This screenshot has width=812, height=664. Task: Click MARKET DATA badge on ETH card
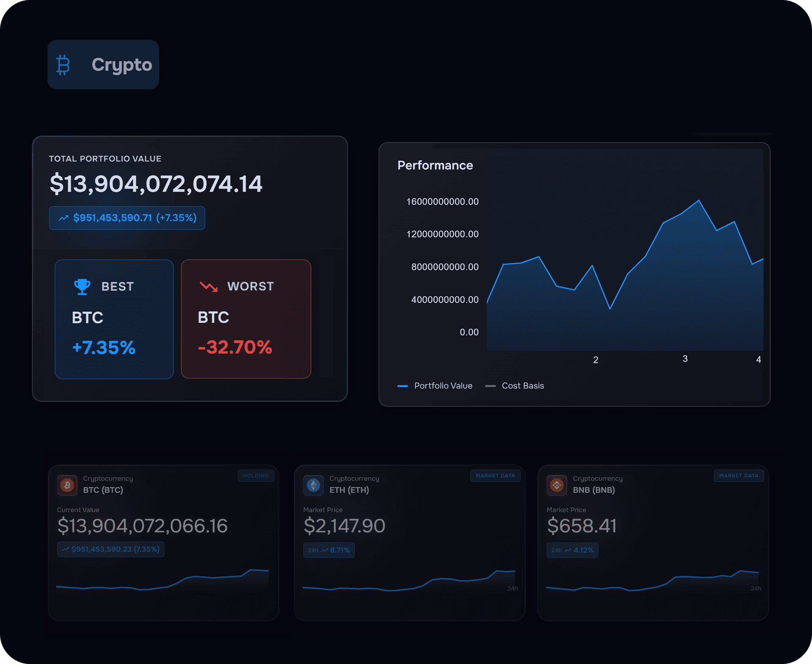pos(495,476)
